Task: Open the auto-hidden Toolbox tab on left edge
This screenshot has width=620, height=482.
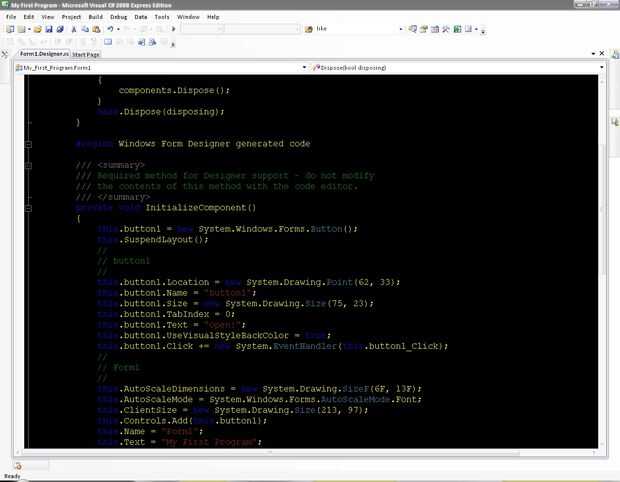Action: tap(4, 54)
